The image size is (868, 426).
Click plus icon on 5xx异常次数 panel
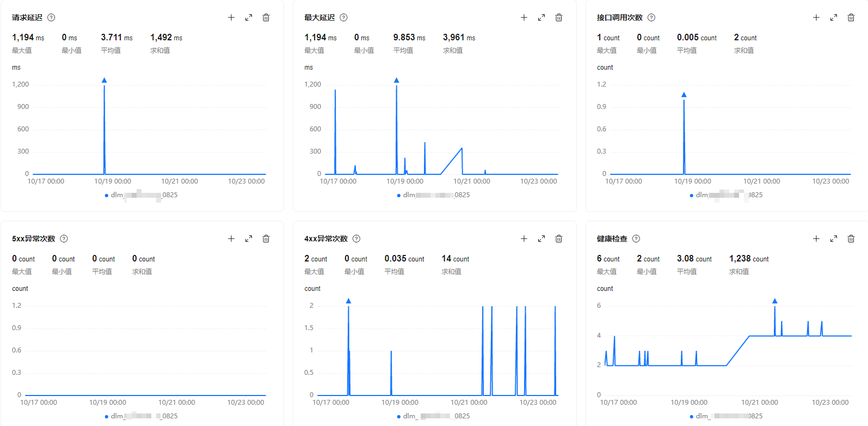point(231,239)
